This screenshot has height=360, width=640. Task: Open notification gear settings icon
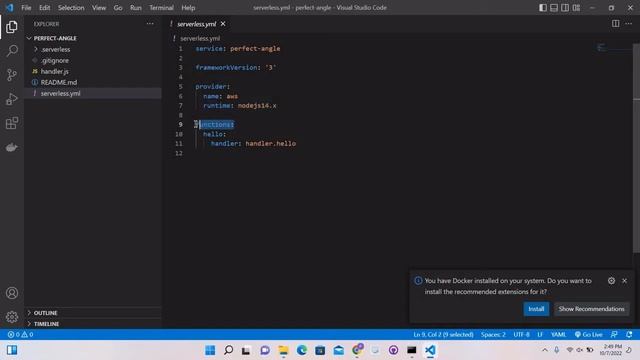click(x=611, y=280)
